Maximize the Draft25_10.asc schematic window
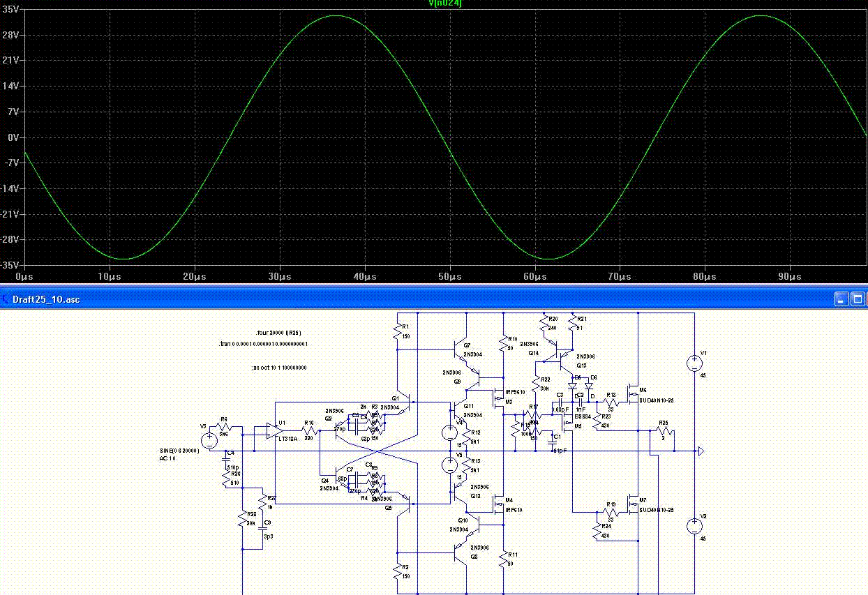This screenshot has width=868, height=595. point(858,299)
